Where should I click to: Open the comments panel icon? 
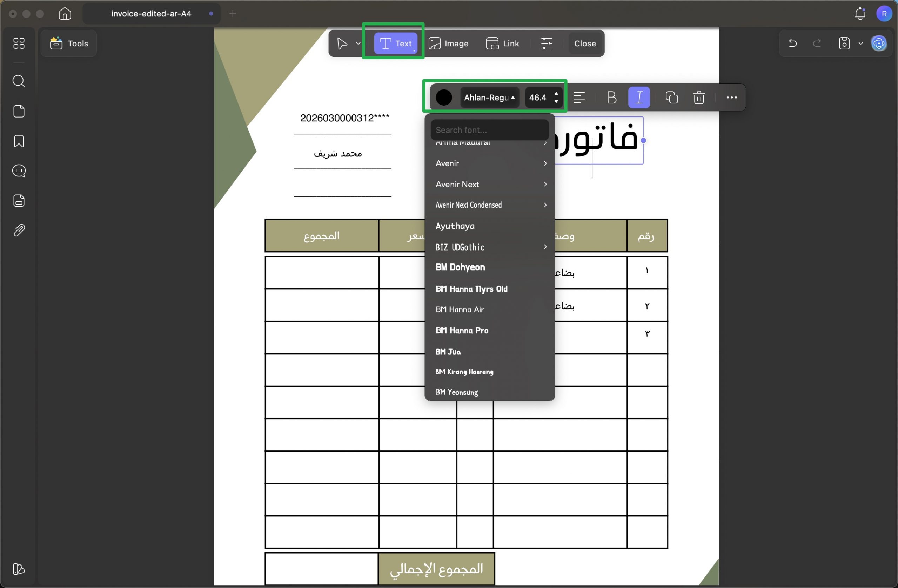19,171
